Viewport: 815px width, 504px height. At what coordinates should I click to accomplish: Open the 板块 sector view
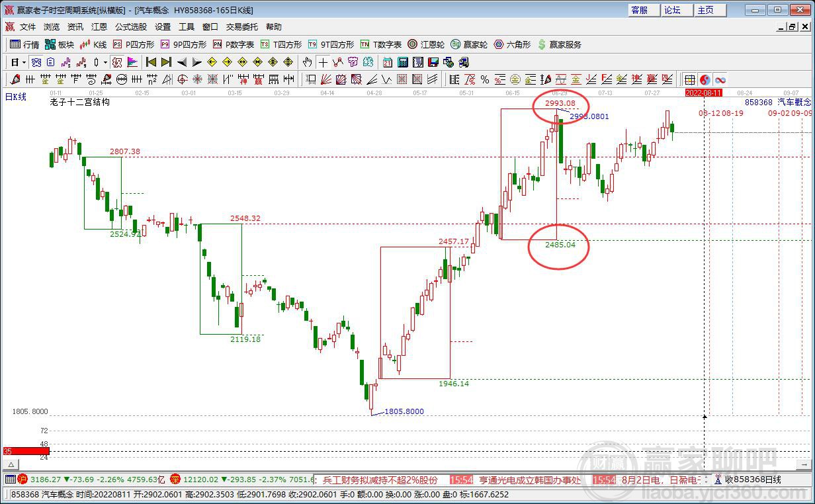click(60, 44)
